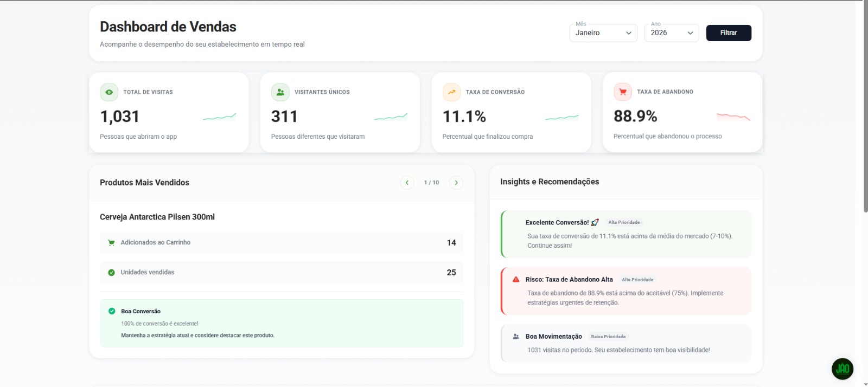This screenshot has height=387, width=868.
Task: Open the floating JAO chat button
Action: (842, 369)
